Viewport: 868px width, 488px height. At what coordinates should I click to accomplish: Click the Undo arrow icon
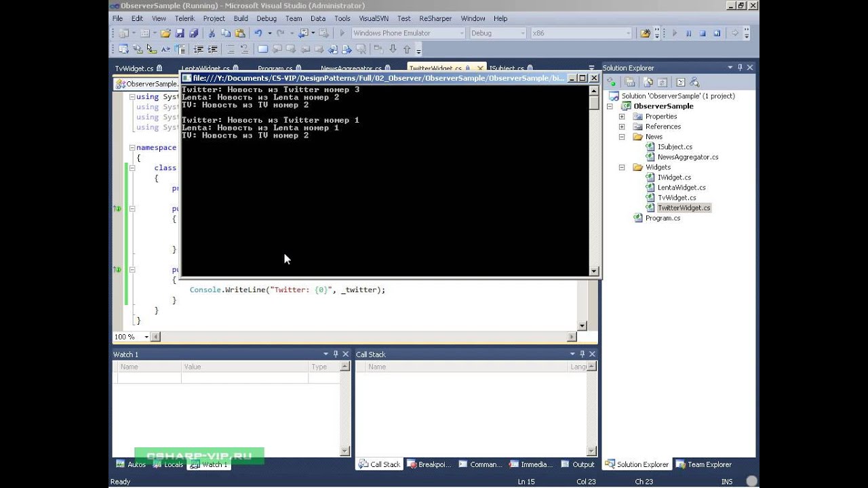(258, 33)
